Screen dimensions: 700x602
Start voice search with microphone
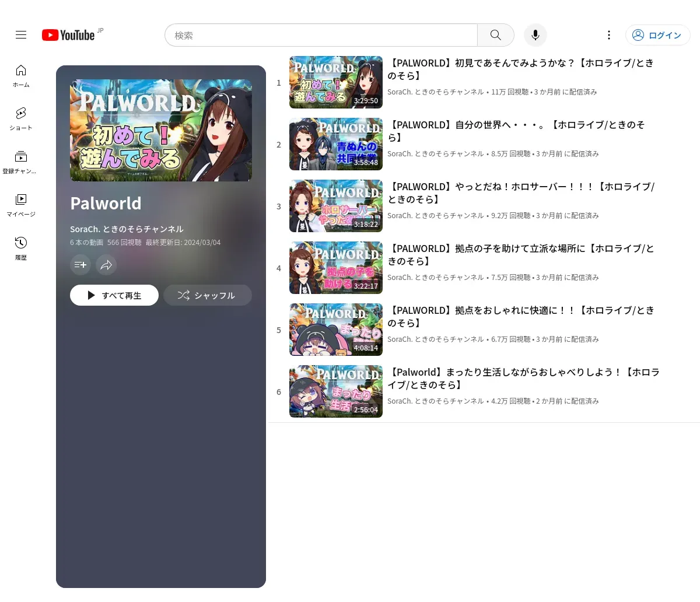[535, 35]
